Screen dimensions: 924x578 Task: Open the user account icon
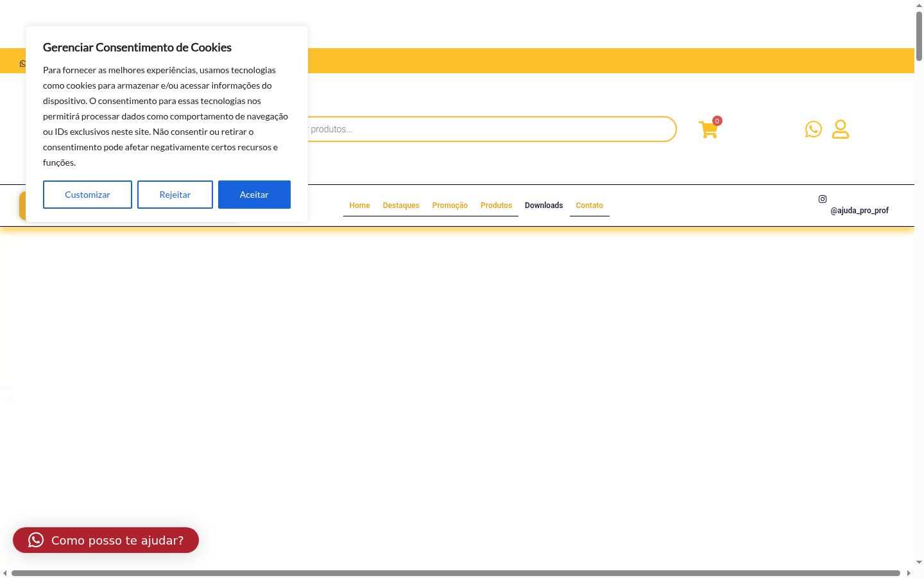pos(841,129)
